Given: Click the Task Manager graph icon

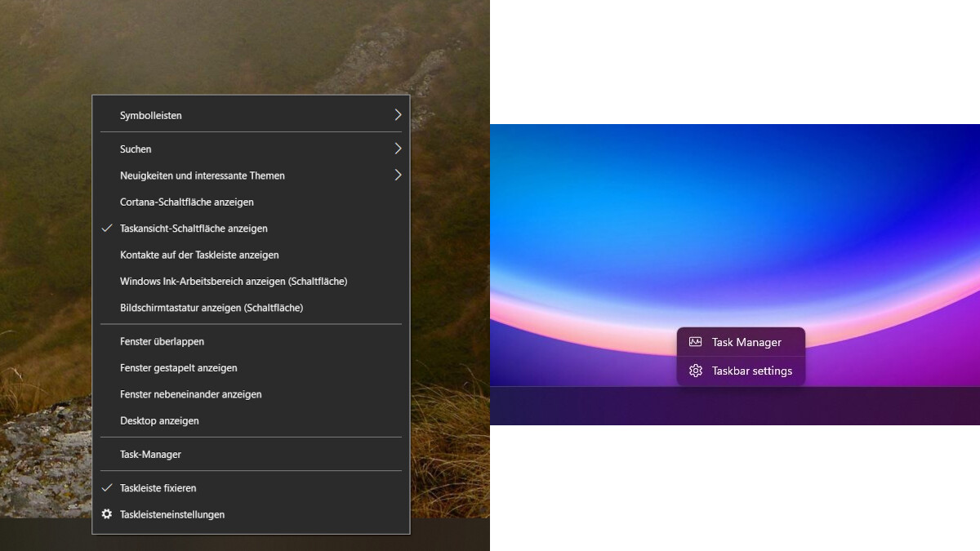Looking at the screenshot, I should pos(695,342).
